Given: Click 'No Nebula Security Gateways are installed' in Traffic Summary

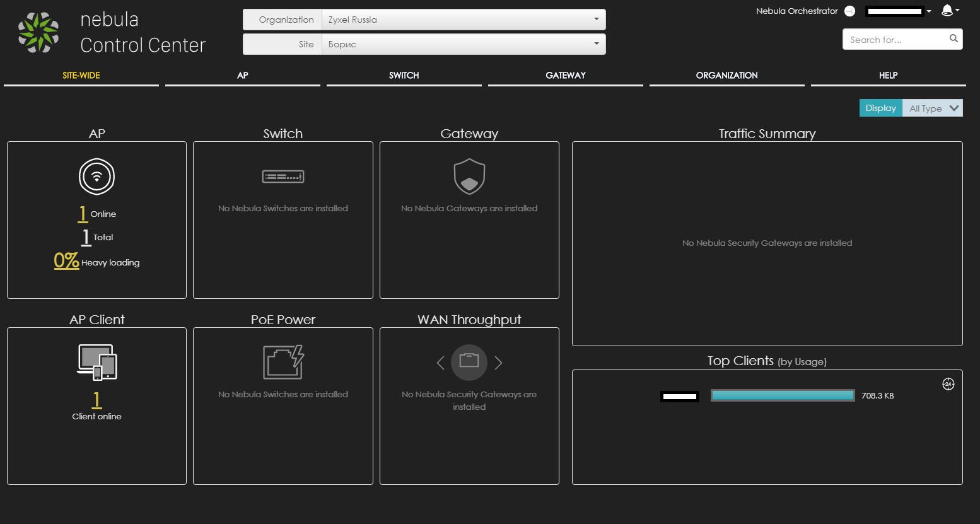Looking at the screenshot, I should [x=767, y=243].
